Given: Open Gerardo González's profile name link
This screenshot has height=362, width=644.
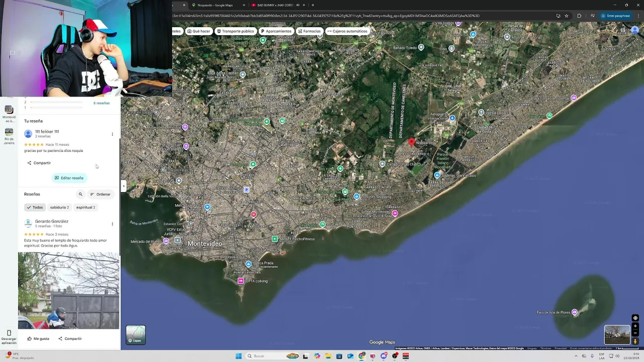Looking at the screenshot, I should (x=52, y=221).
